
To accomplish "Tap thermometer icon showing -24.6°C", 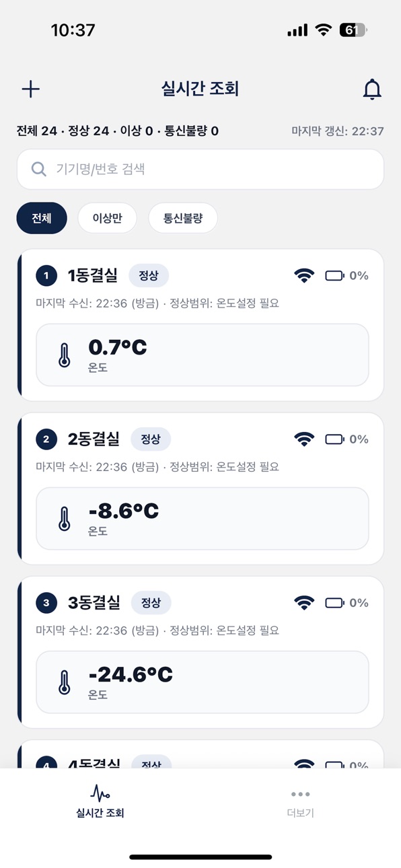I will tap(65, 682).
